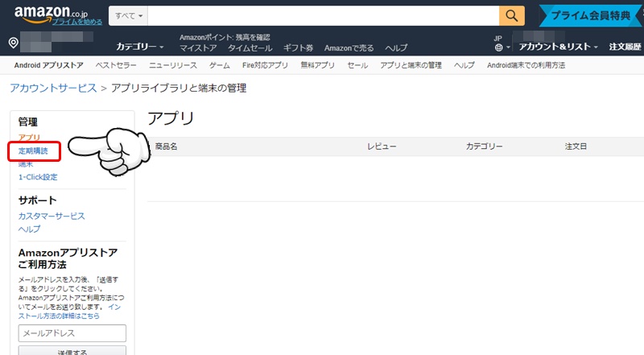Open 注文履歴 in the header
Viewport: 644px width, 355px height.
[x=625, y=47]
